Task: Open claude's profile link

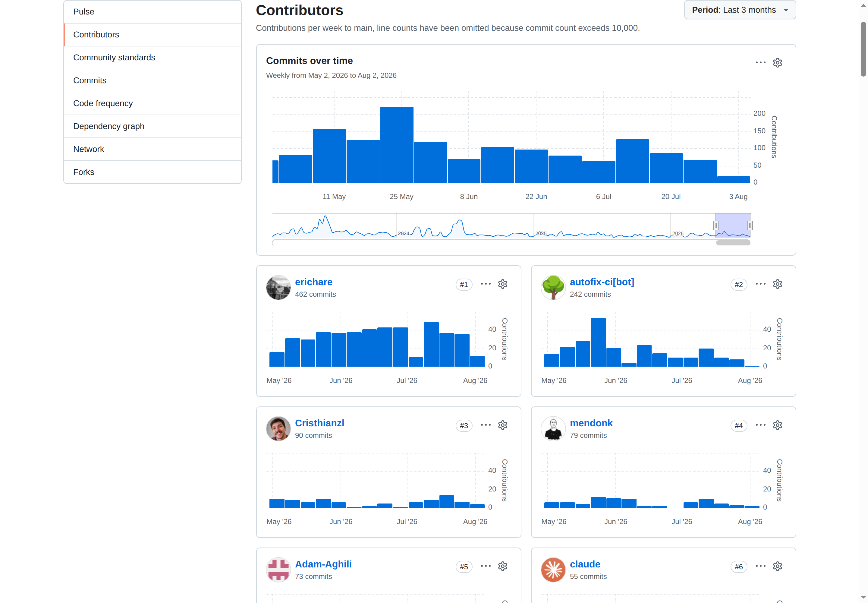Action: click(x=585, y=564)
